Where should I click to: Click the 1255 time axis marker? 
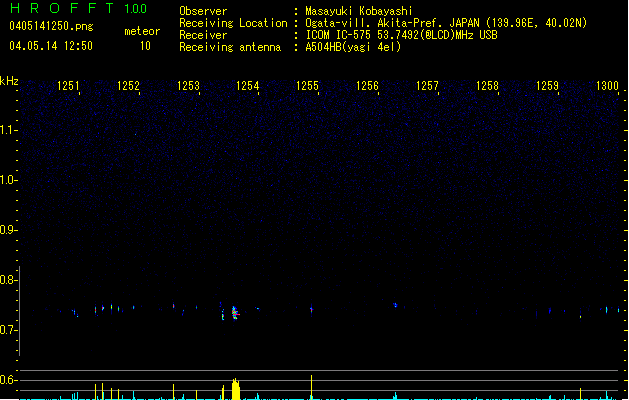pos(307,85)
